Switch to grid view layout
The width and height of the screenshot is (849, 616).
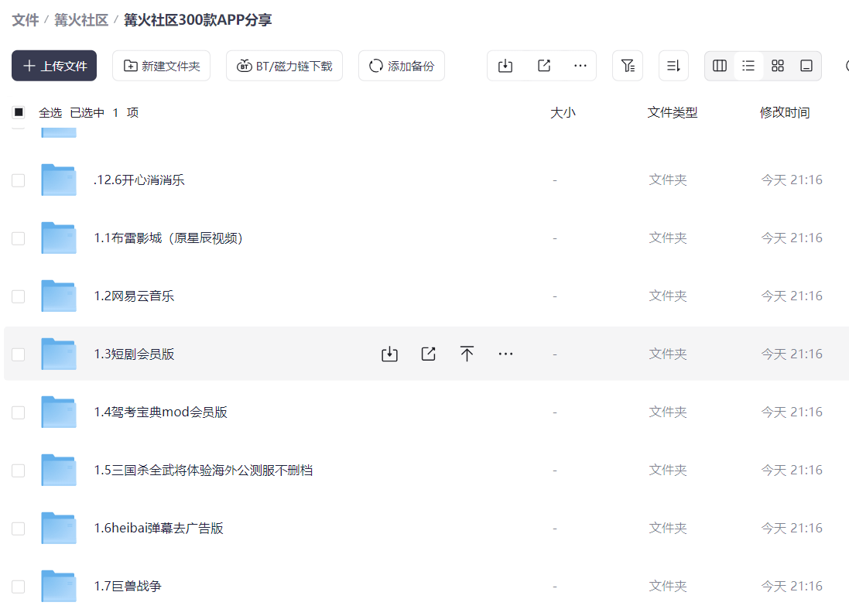click(x=777, y=66)
